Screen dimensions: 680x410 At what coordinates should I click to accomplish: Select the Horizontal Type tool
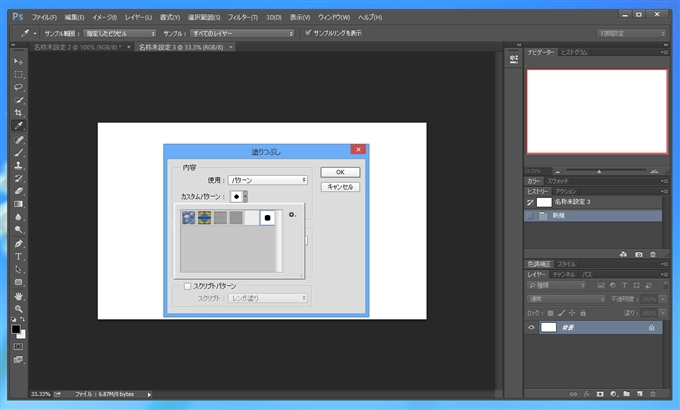[x=18, y=256]
